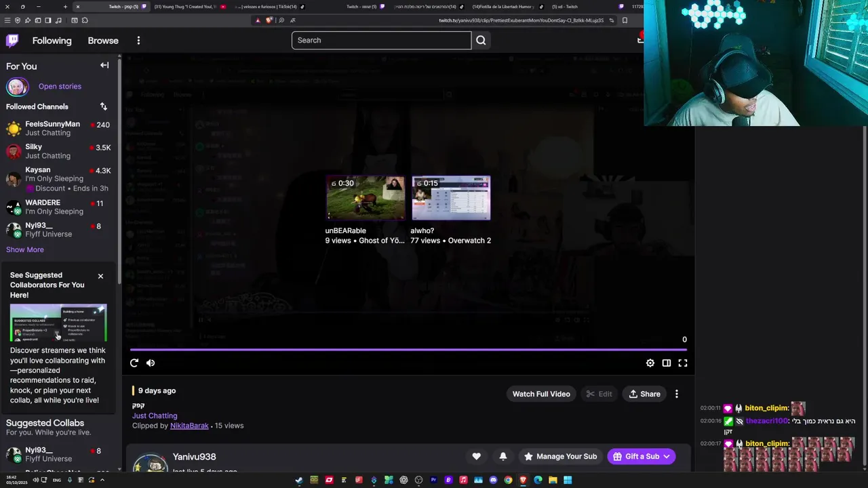The height and width of the screenshot is (488, 868).
Task: Open the Browse tab
Action: coord(103,41)
